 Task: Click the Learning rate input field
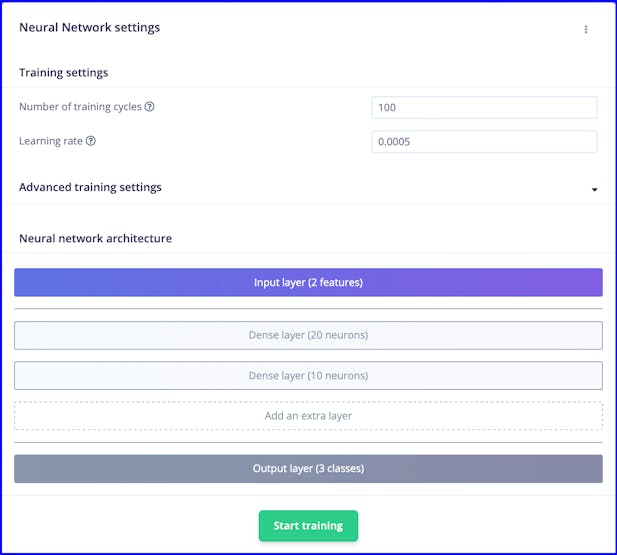tap(484, 142)
